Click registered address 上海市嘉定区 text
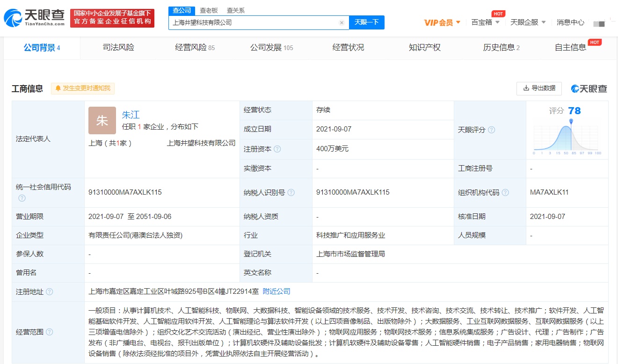 [x=173, y=291]
